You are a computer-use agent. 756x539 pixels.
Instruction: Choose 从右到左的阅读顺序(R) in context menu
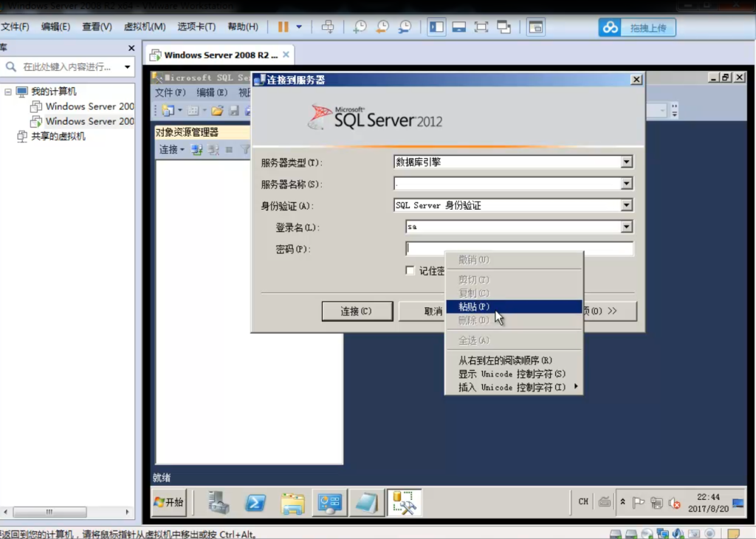coord(514,360)
